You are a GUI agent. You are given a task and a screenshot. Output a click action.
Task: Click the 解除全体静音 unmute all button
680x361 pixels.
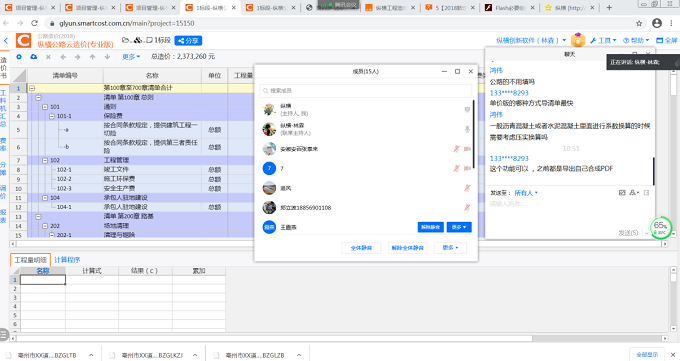coord(408,248)
